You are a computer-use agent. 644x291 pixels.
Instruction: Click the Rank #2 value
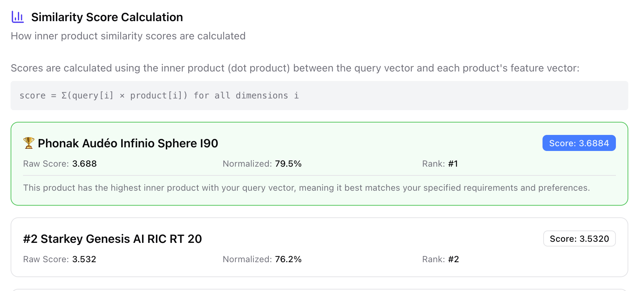pos(453,259)
